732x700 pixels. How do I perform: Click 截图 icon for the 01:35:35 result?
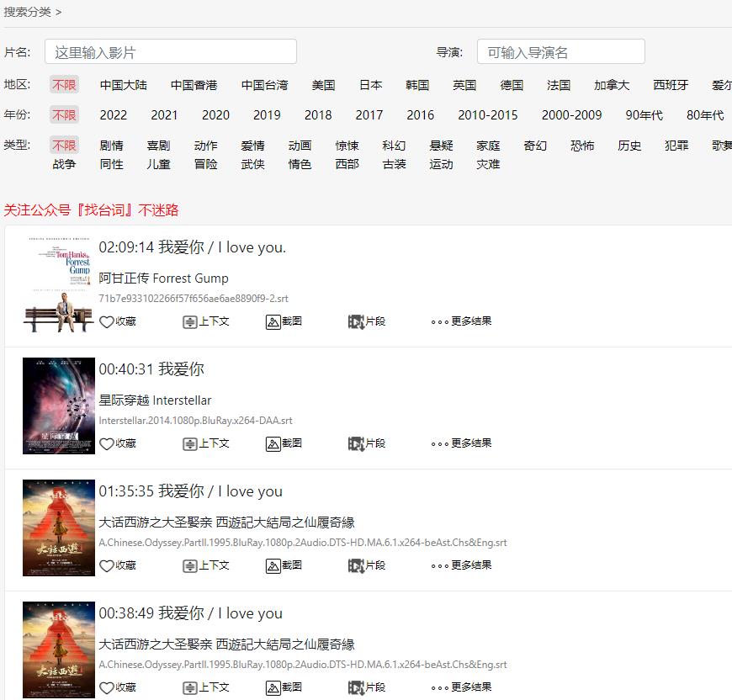point(273,565)
